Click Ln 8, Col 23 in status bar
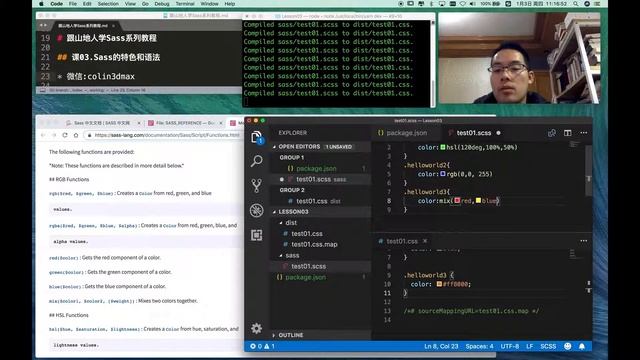 tap(441, 346)
